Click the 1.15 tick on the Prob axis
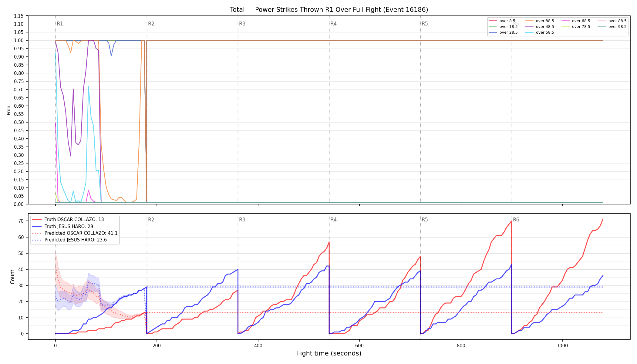637x364 pixels. (x=19, y=16)
